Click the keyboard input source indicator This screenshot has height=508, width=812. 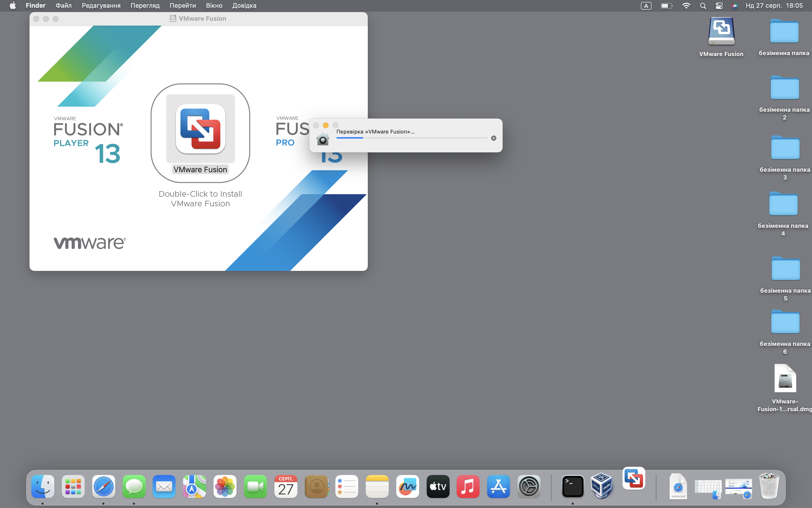click(x=646, y=5)
